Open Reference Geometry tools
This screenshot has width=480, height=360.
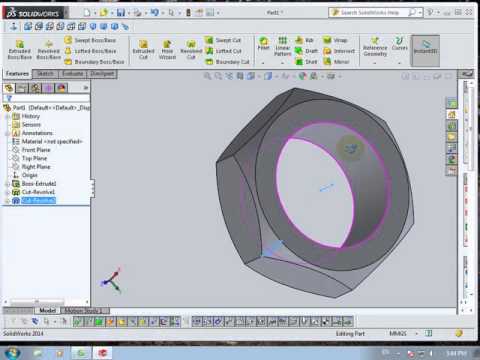coord(375,47)
